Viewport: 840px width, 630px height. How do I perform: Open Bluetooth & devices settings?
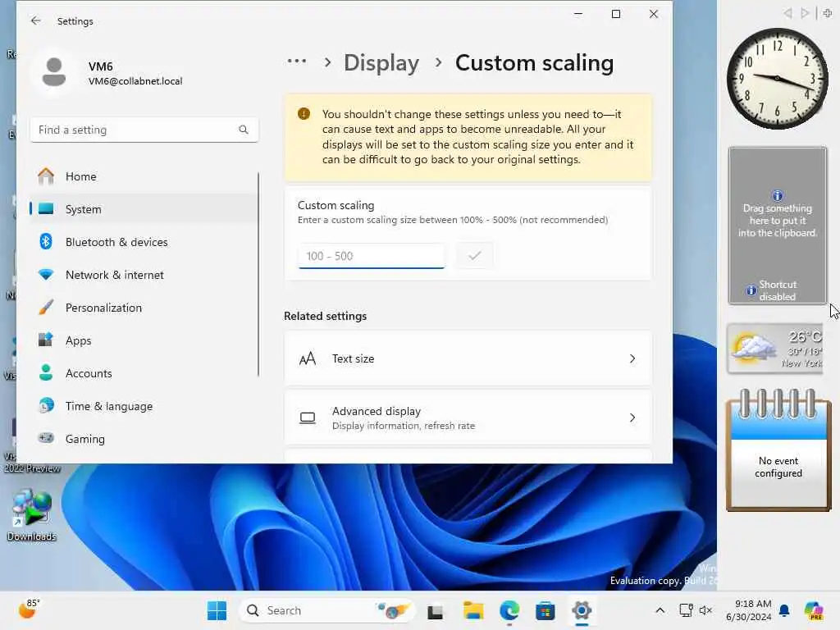click(x=144, y=242)
